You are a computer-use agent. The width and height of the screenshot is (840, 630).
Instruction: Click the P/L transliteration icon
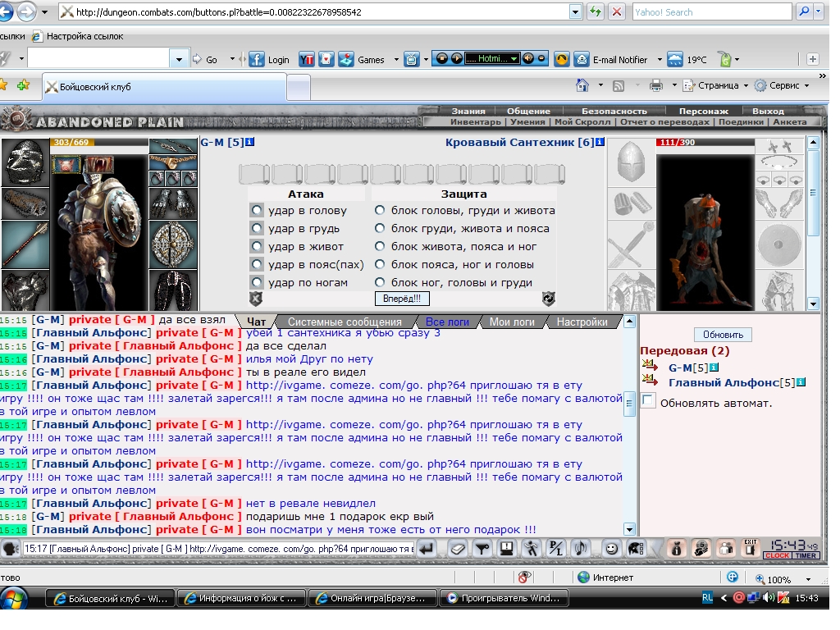pyautogui.click(x=556, y=549)
